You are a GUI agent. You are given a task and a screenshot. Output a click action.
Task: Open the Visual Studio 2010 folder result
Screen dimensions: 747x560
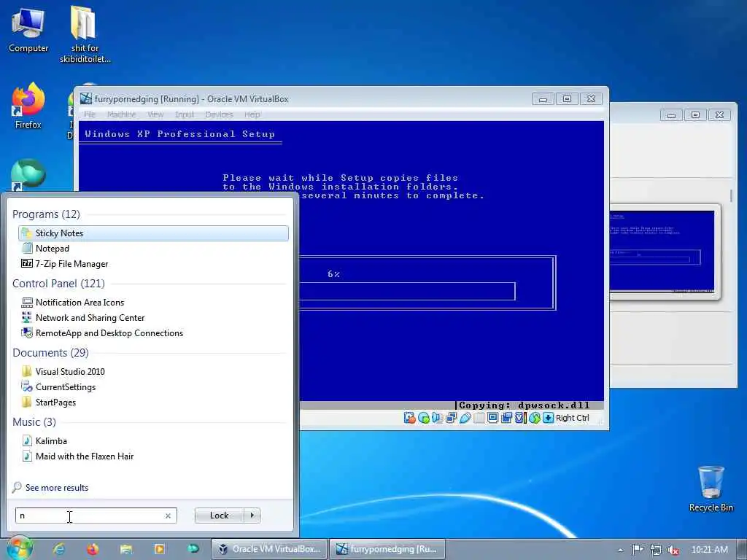[153, 371]
